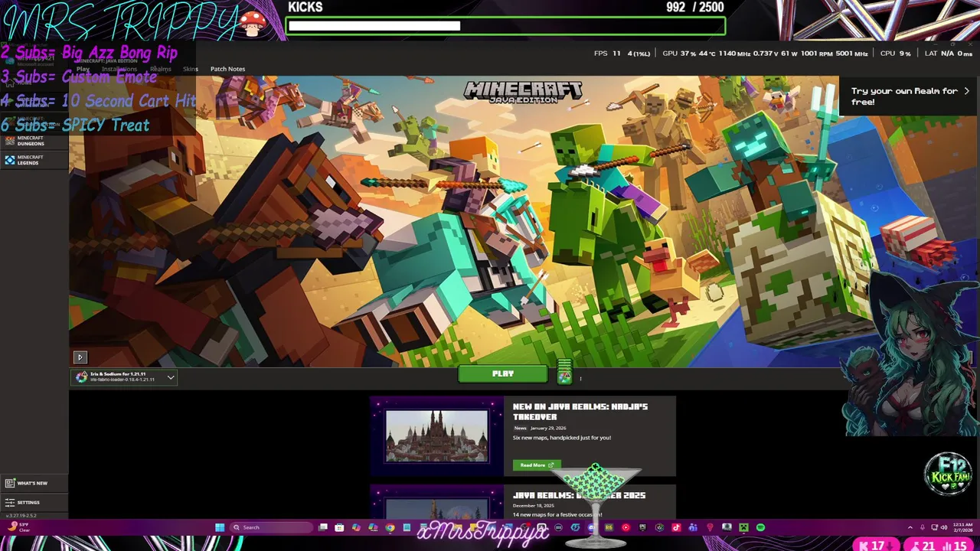The width and height of the screenshot is (980, 551).
Task: Open the Minecraft Launcher taskbar icon
Action: [x=743, y=527]
